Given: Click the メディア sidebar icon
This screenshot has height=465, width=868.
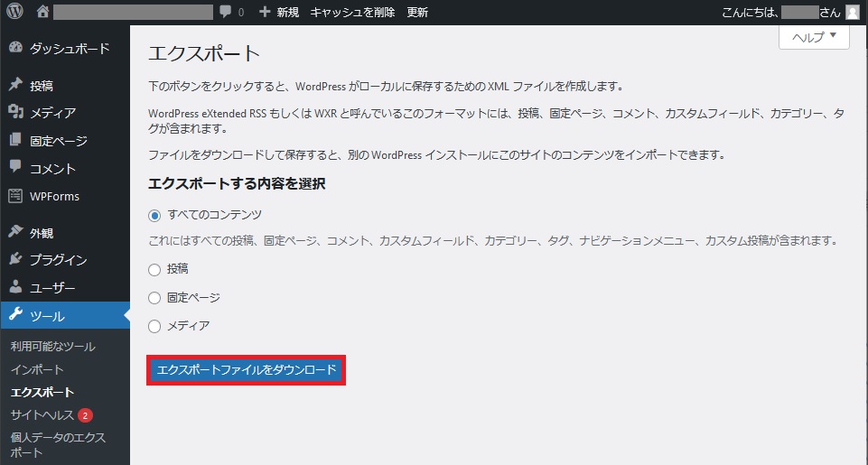Looking at the screenshot, I should click(15, 112).
